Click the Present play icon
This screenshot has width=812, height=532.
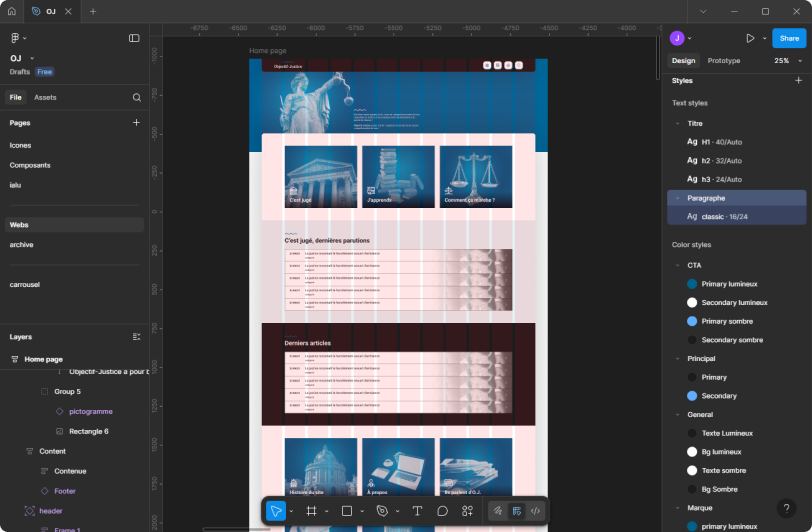pyautogui.click(x=750, y=38)
